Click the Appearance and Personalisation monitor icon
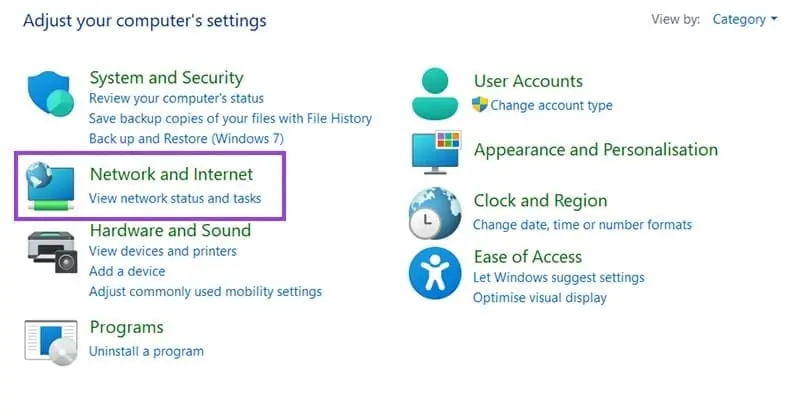Image resolution: width=800 pixels, height=419 pixels. (x=436, y=152)
